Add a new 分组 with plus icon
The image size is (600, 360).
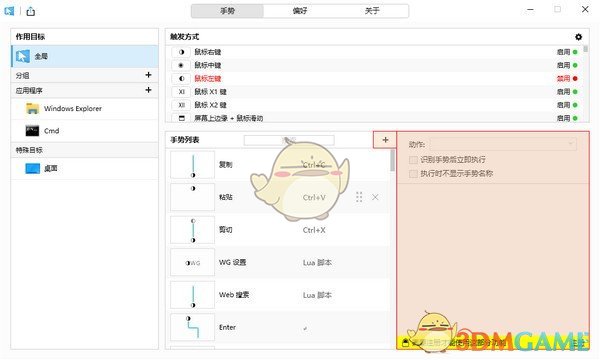[x=148, y=75]
